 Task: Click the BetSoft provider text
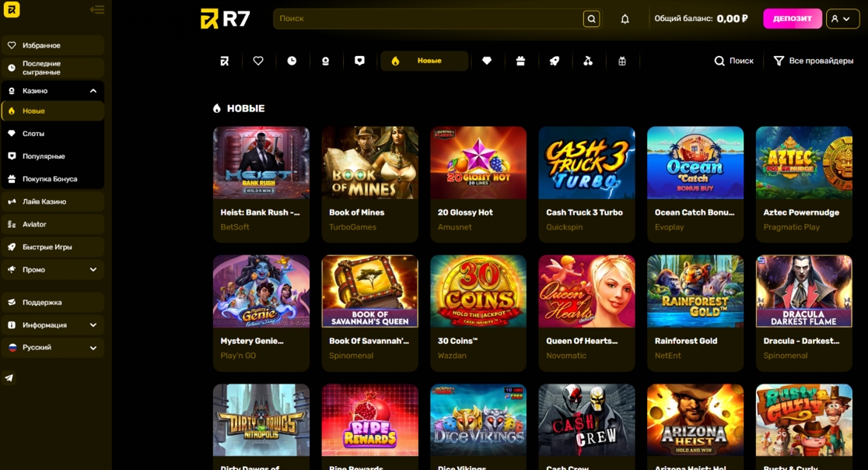click(x=235, y=227)
